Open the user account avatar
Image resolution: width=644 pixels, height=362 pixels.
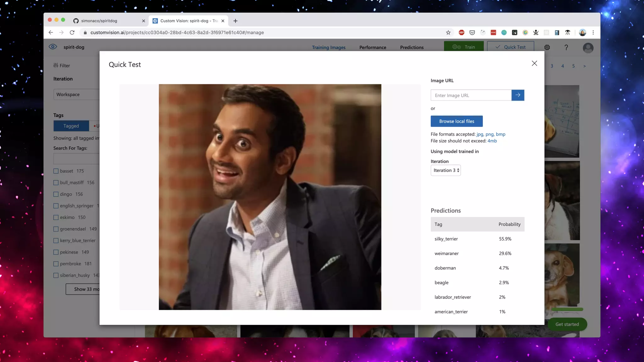pos(588,48)
